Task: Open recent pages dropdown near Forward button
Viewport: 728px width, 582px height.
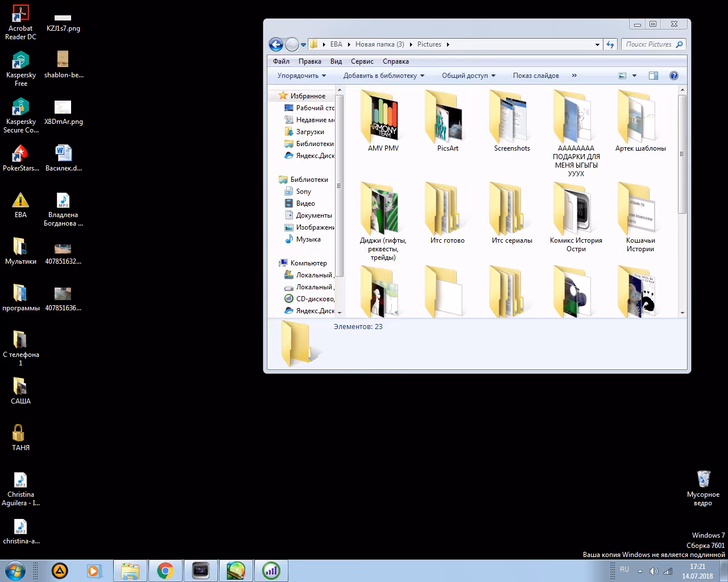Action: click(x=304, y=44)
